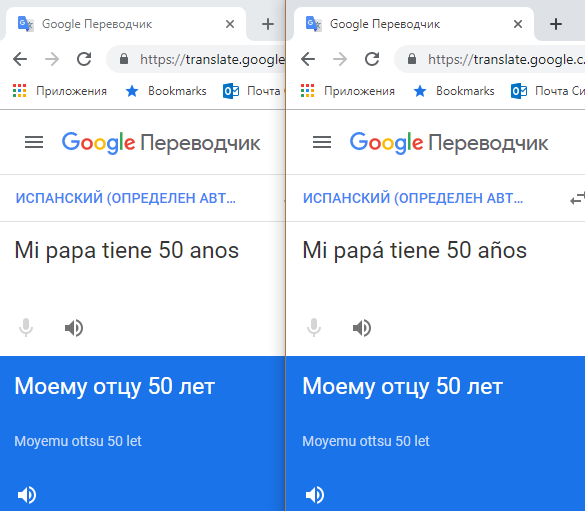Reload the page in right browser window

coord(372,59)
